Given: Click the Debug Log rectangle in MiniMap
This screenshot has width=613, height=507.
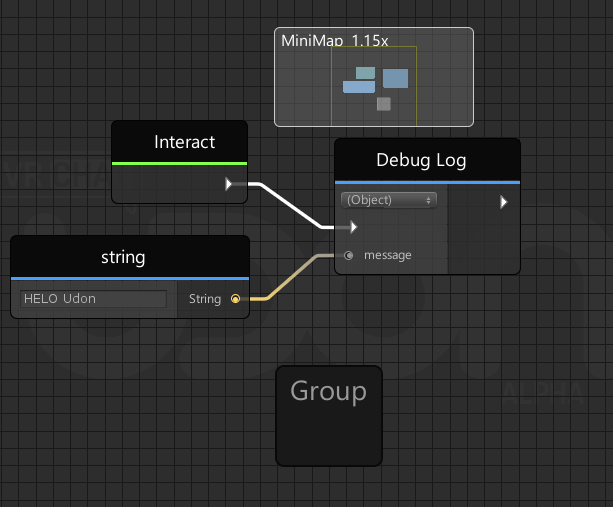Looking at the screenshot, I should (x=395, y=79).
